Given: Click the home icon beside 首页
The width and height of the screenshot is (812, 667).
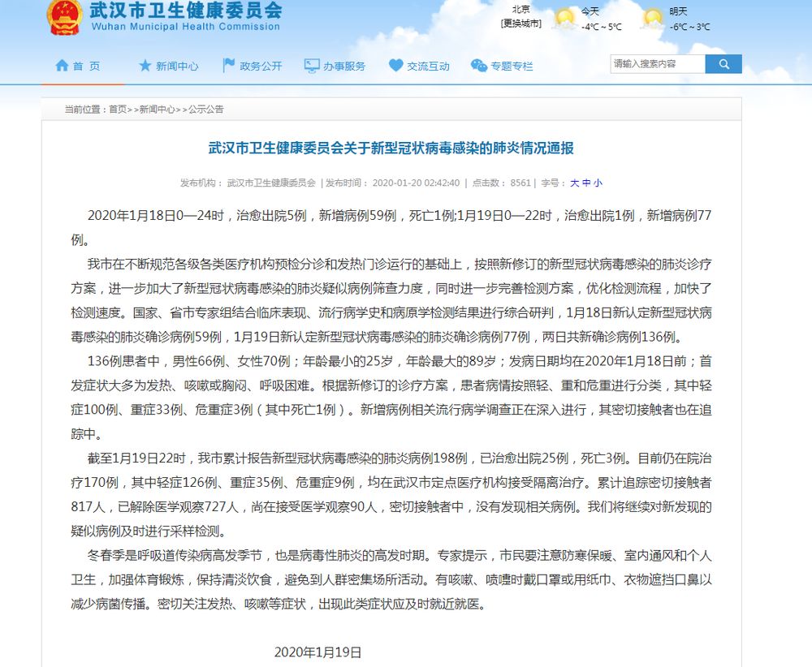Looking at the screenshot, I should (x=62, y=66).
